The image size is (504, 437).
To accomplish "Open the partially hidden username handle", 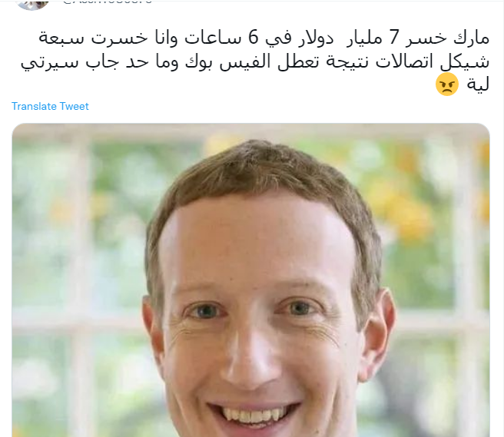I will coord(108,2).
